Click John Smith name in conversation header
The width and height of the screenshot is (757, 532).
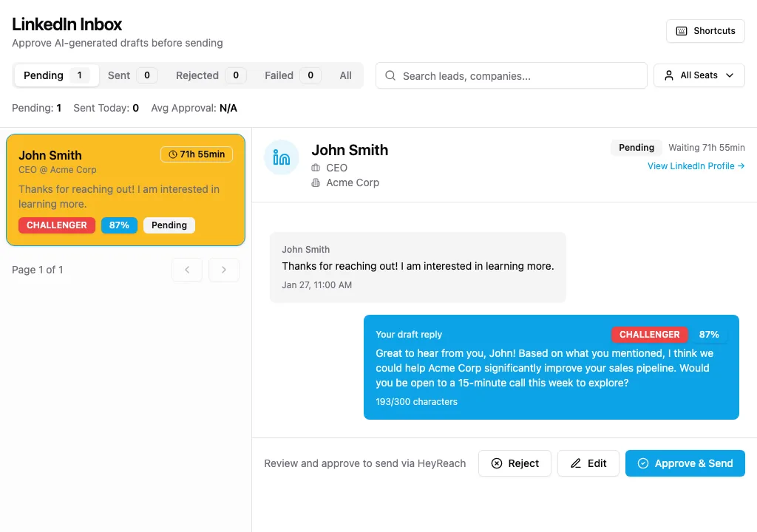point(350,150)
